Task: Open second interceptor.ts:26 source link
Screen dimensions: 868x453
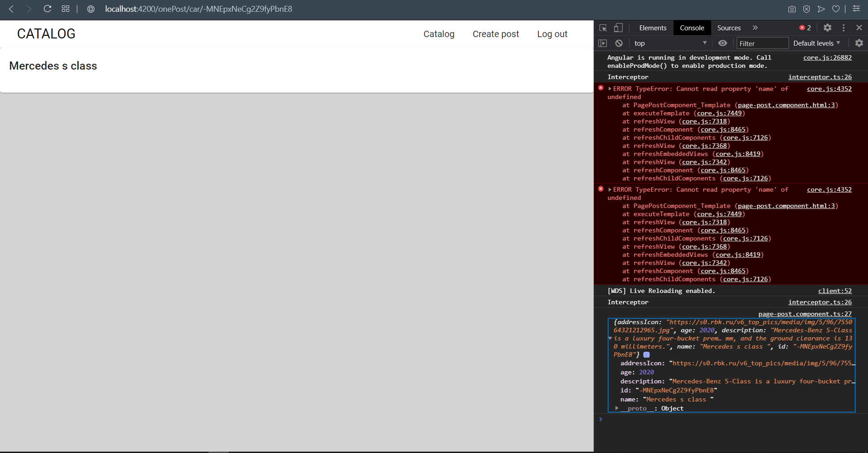Action: tap(820, 302)
